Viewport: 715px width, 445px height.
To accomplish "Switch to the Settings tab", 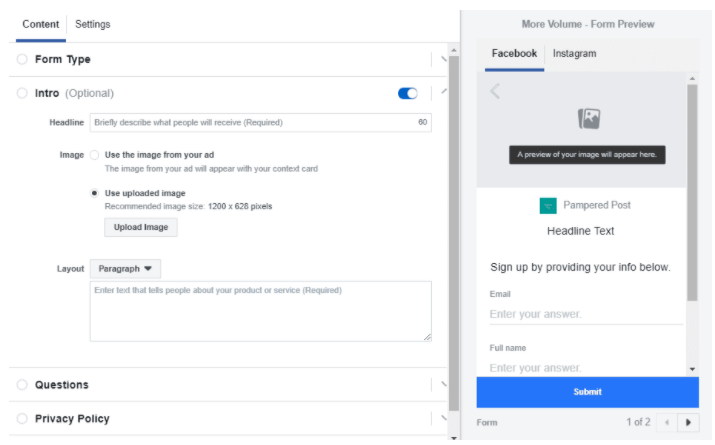I will [93, 24].
